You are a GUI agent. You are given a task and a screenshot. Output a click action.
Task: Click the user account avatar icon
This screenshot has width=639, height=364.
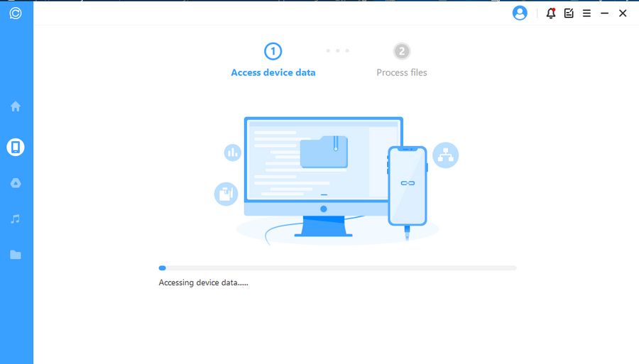(520, 13)
